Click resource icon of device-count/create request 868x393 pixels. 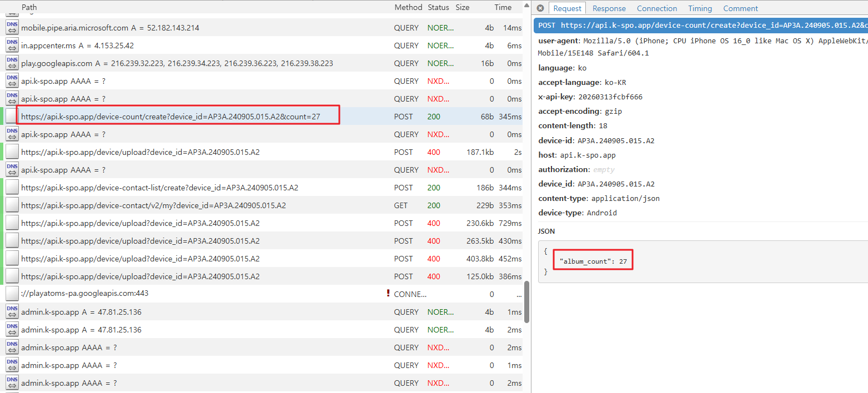pos(12,117)
